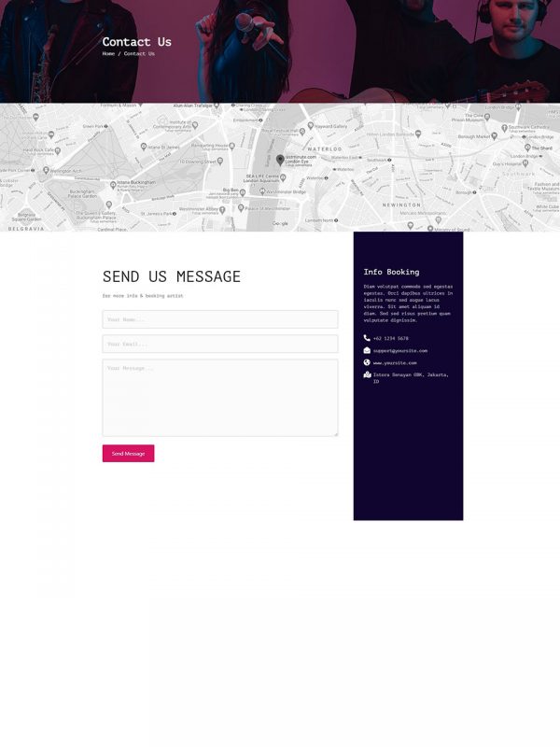Open the support@yoursite.com email link
This screenshot has height=747, width=560.
click(400, 350)
